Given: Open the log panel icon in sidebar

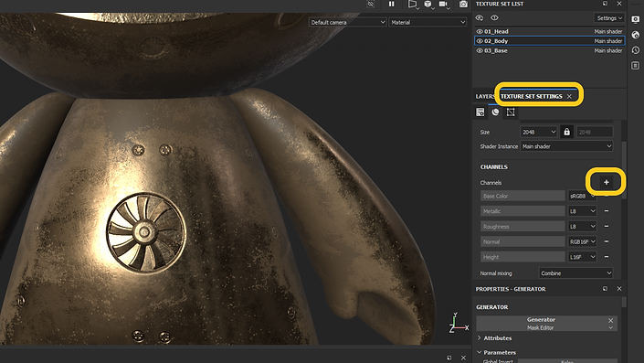Looking at the screenshot, I should click(x=636, y=65).
